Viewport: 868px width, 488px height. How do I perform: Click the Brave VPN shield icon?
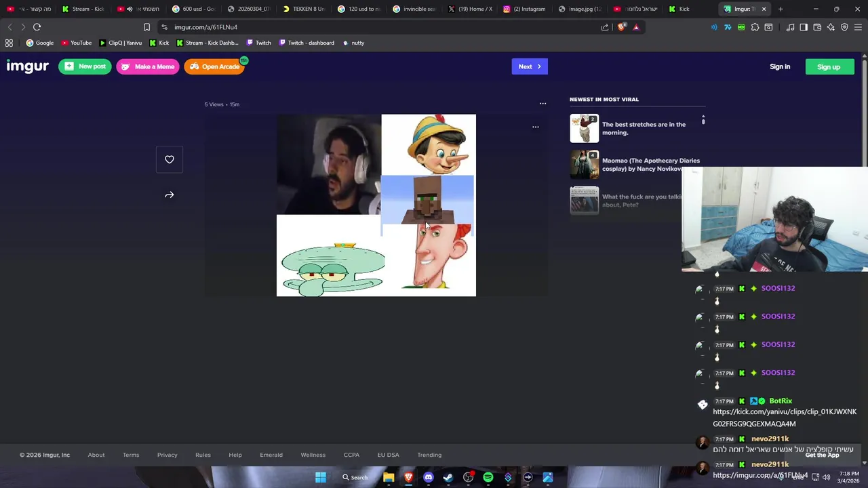click(844, 27)
